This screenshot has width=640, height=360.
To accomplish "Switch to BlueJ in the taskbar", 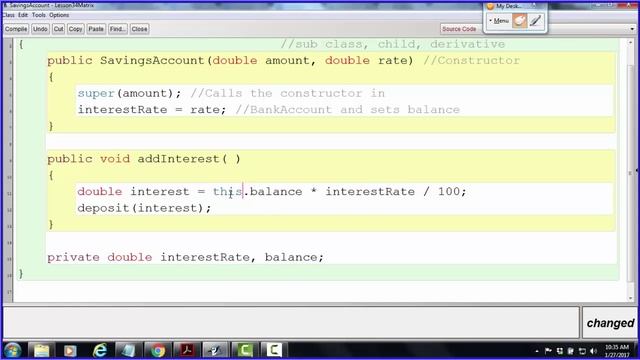I will 216,350.
